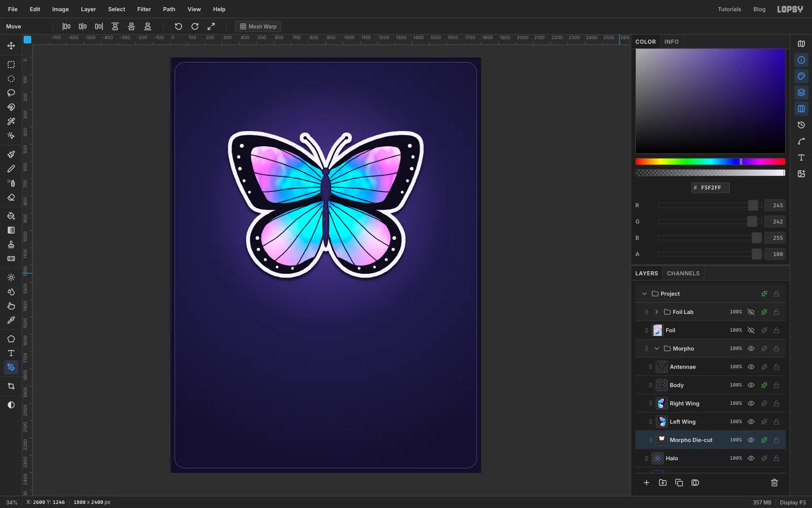Choose the Eyedropper tool
This screenshot has height=508, width=812.
[11, 320]
